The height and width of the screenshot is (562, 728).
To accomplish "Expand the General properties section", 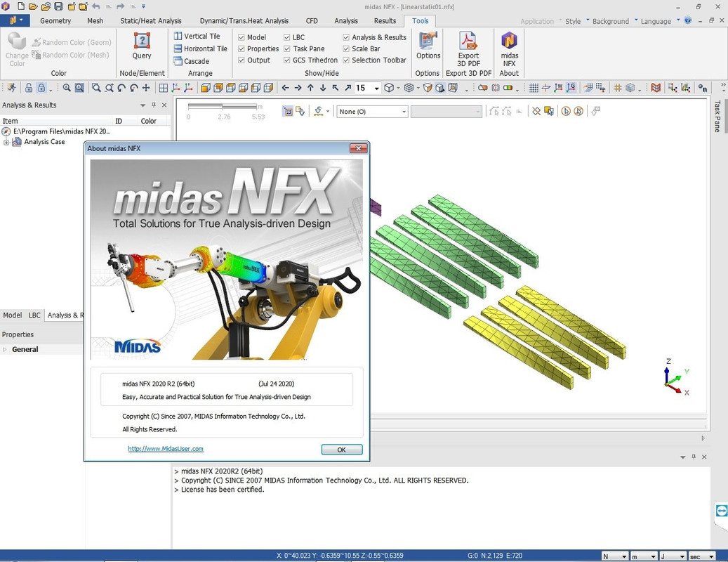I will pyautogui.click(x=5, y=349).
